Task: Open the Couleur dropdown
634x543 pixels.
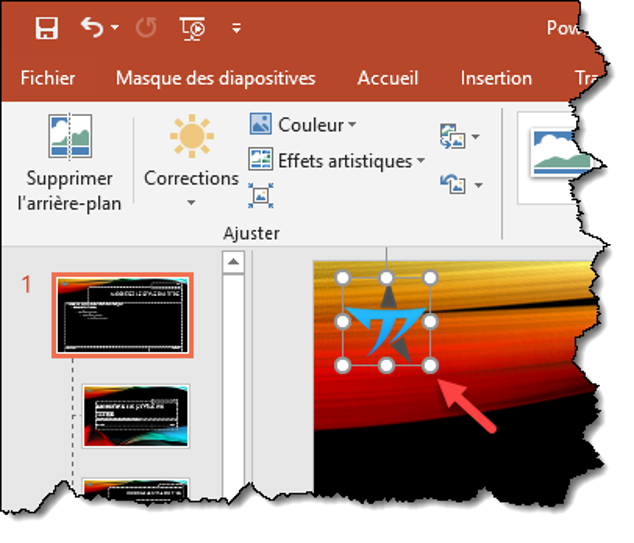Action: click(x=302, y=125)
